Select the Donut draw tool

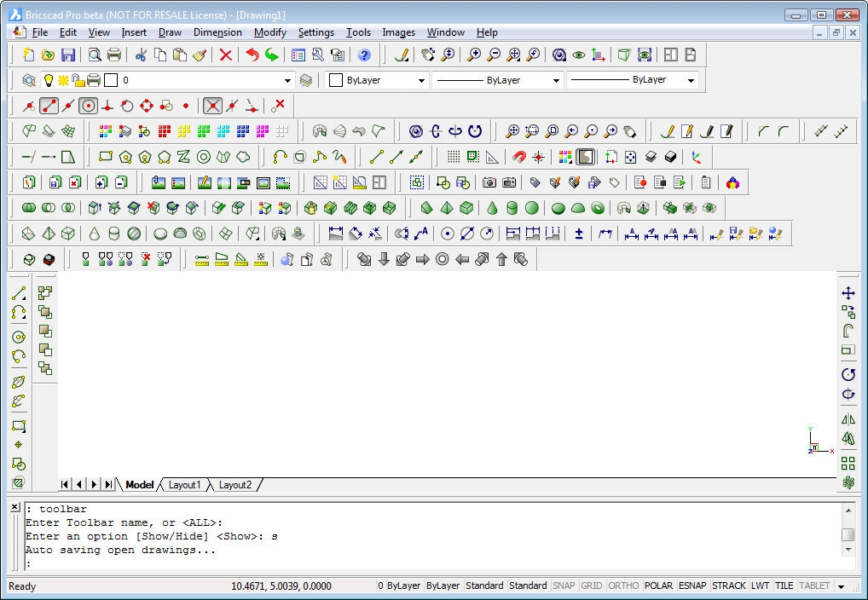click(204, 157)
